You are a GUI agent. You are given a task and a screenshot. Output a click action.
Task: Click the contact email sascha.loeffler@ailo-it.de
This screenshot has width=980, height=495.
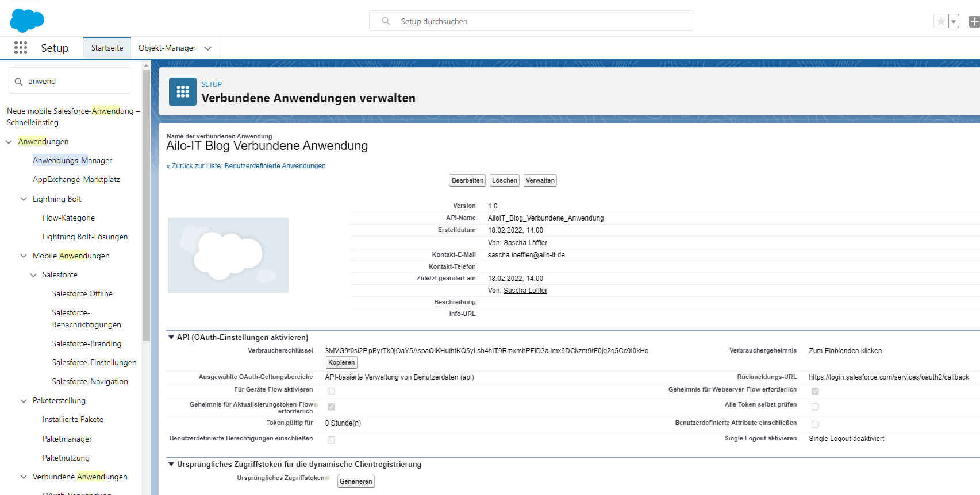[x=526, y=255]
